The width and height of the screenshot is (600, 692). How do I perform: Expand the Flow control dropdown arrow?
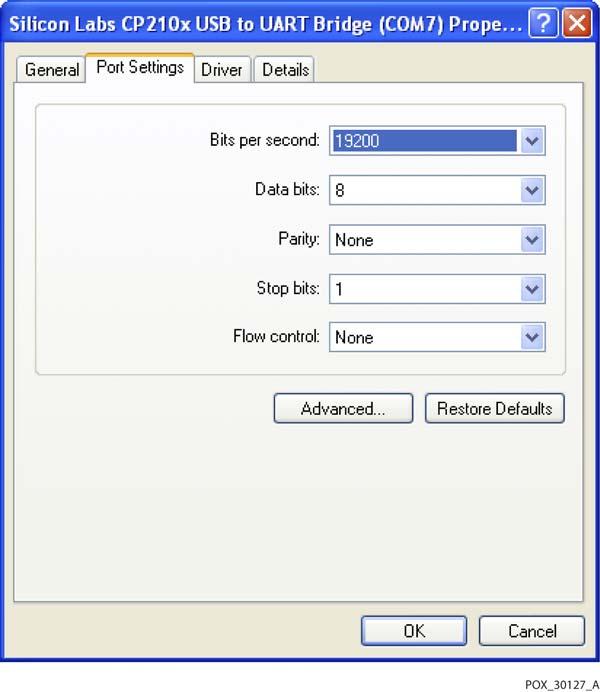pyautogui.click(x=532, y=337)
